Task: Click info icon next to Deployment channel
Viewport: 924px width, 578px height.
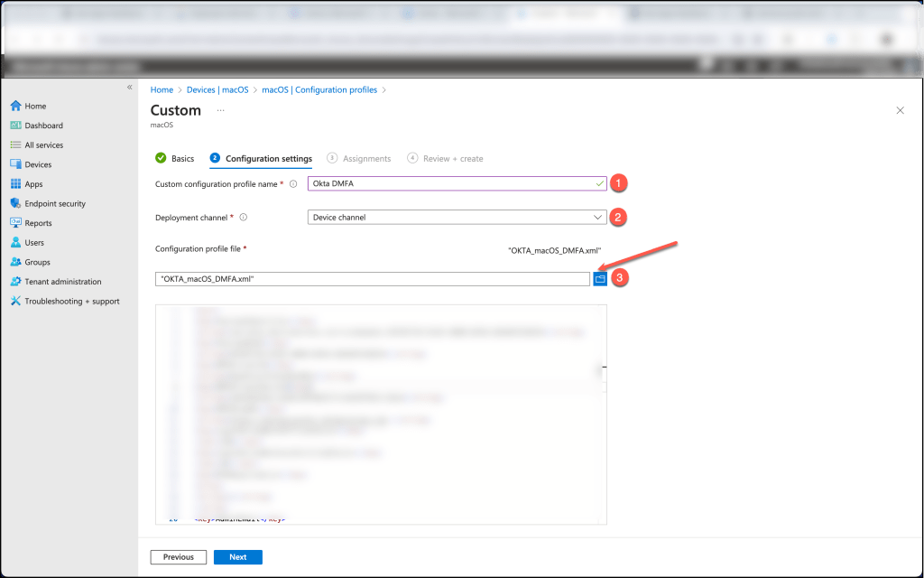Action: pyautogui.click(x=244, y=218)
